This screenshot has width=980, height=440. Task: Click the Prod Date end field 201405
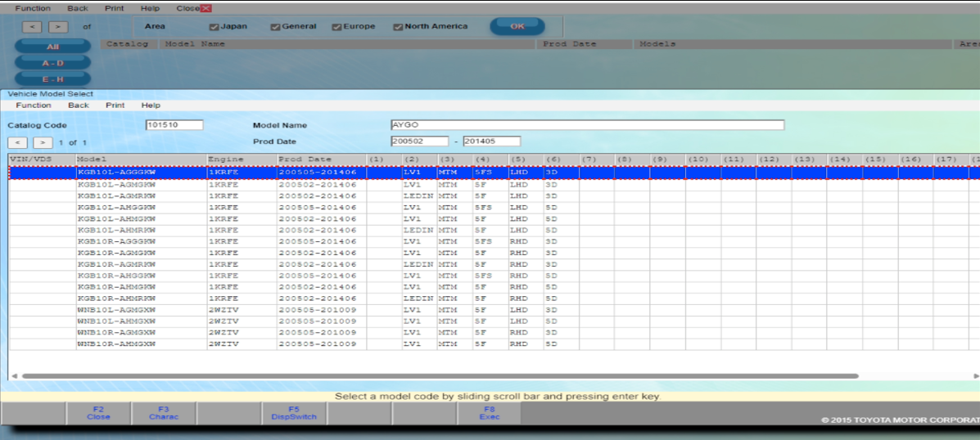492,141
